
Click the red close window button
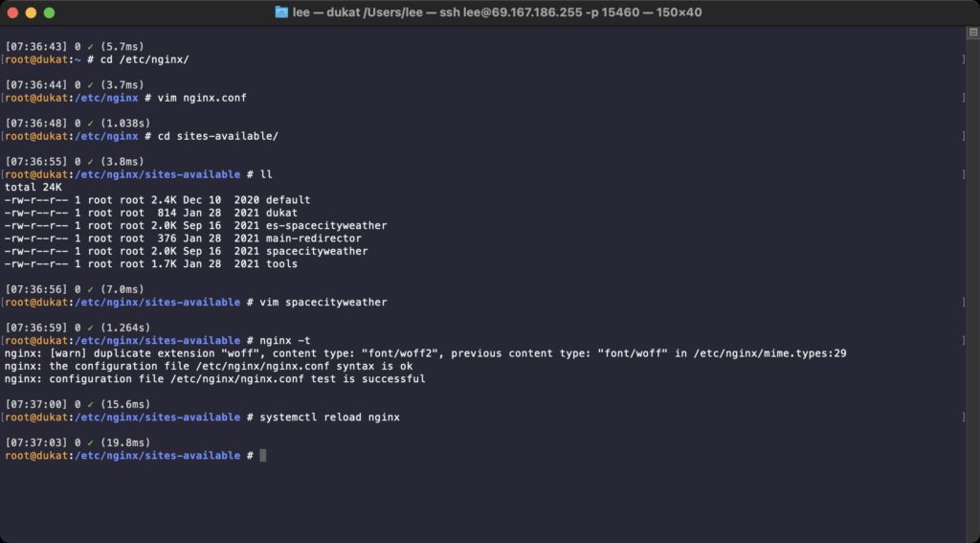tap(11, 12)
